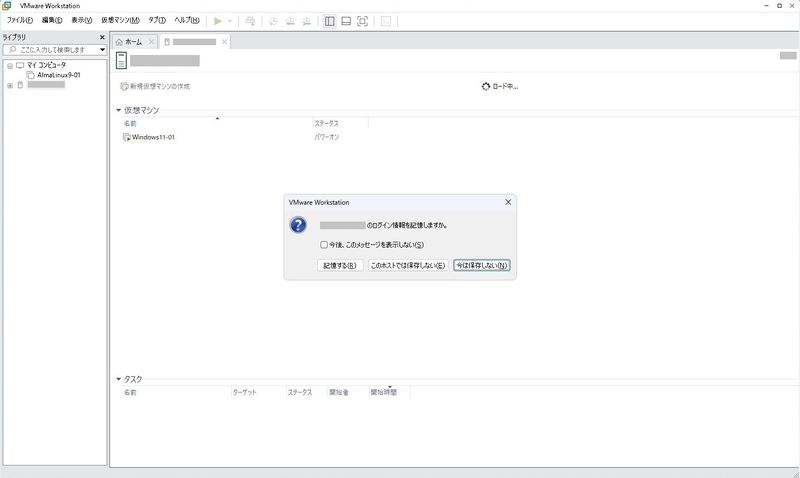Check 今後、このメッセージを表示しない checkbox
This screenshot has height=478, width=800.
pos(324,245)
